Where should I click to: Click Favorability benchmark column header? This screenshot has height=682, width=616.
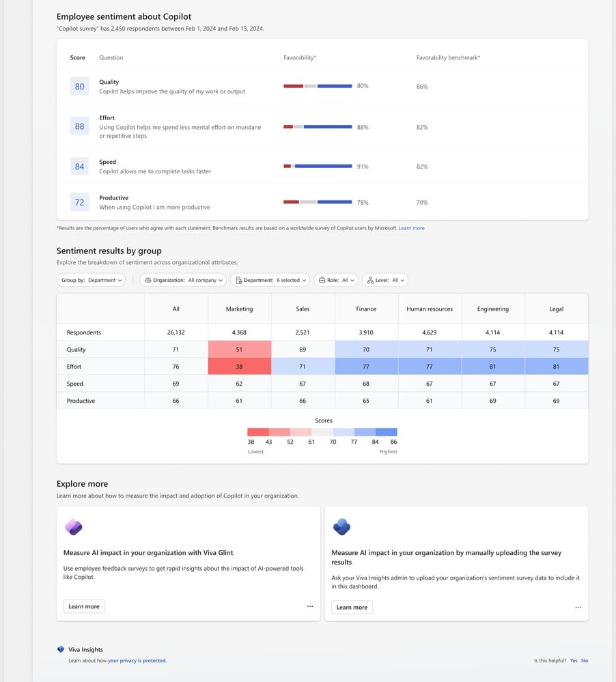click(448, 57)
